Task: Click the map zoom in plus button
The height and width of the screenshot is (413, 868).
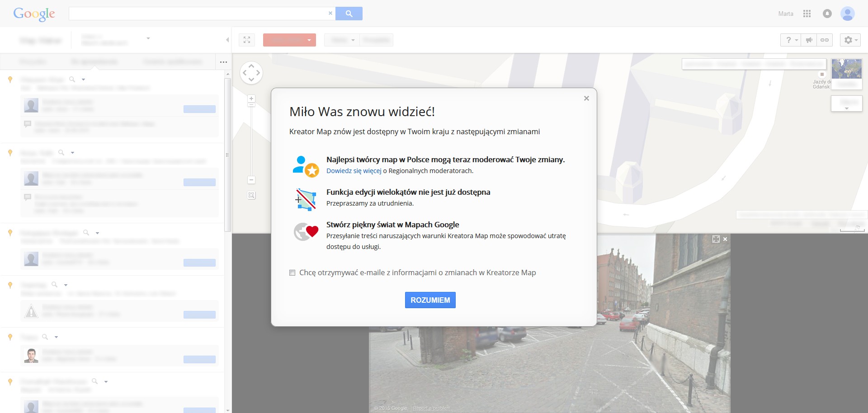Action: [x=251, y=99]
